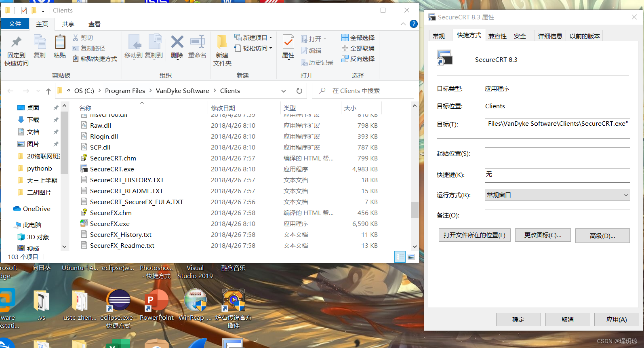The width and height of the screenshot is (644, 348).
Task: Click Open File Location button
Action: [475, 235]
